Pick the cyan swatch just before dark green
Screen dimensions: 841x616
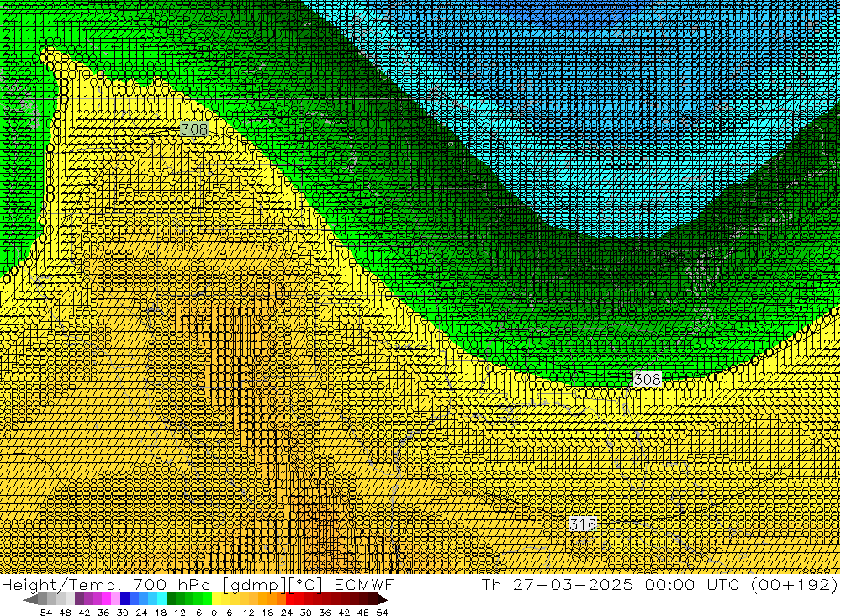click(162, 599)
